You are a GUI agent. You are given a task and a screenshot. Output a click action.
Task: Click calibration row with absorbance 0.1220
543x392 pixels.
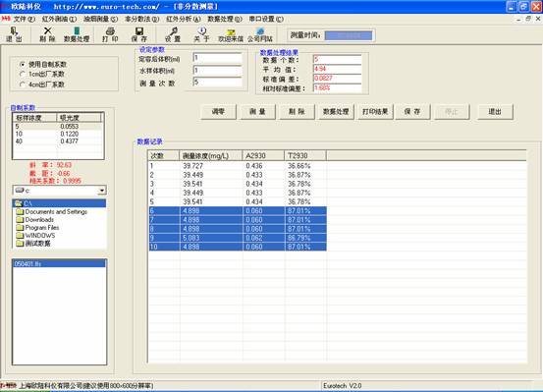[x=58, y=134]
